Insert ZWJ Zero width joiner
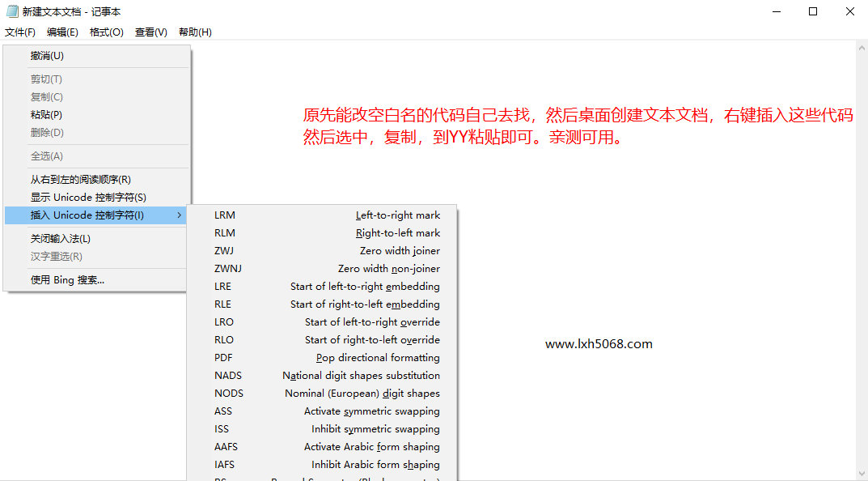This screenshot has height=481, width=868. (324, 251)
